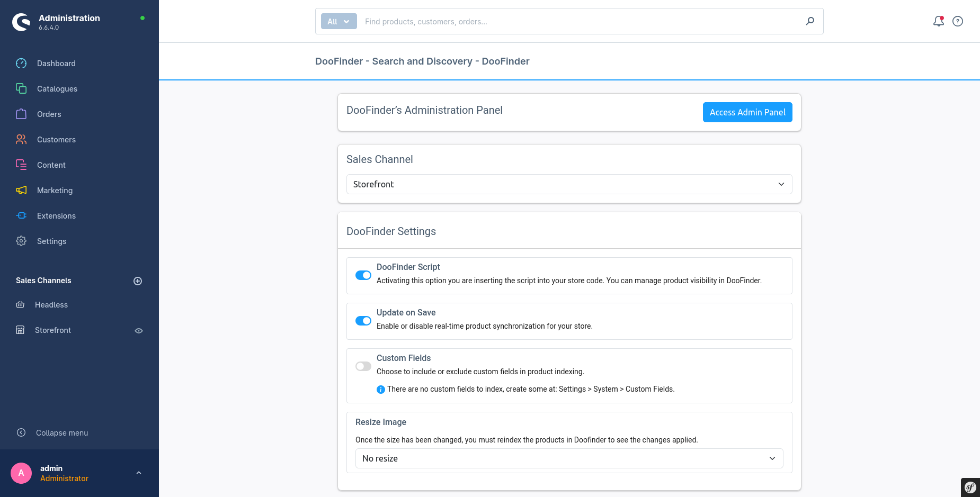The height and width of the screenshot is (497, 980).
Task: Click the Resize Image label
Action: pos(381,422)
